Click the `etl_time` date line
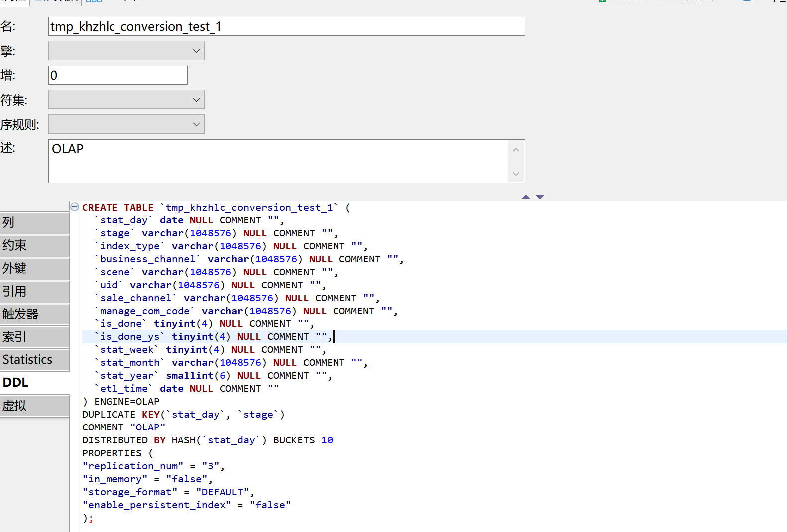This screenshot has height=532, width=787. [187, 389]
